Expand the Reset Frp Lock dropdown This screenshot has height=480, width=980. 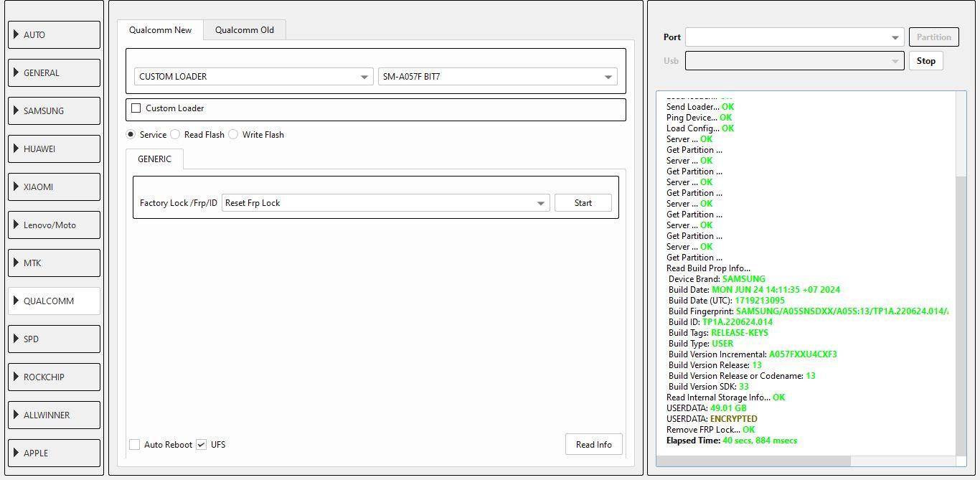386,203
